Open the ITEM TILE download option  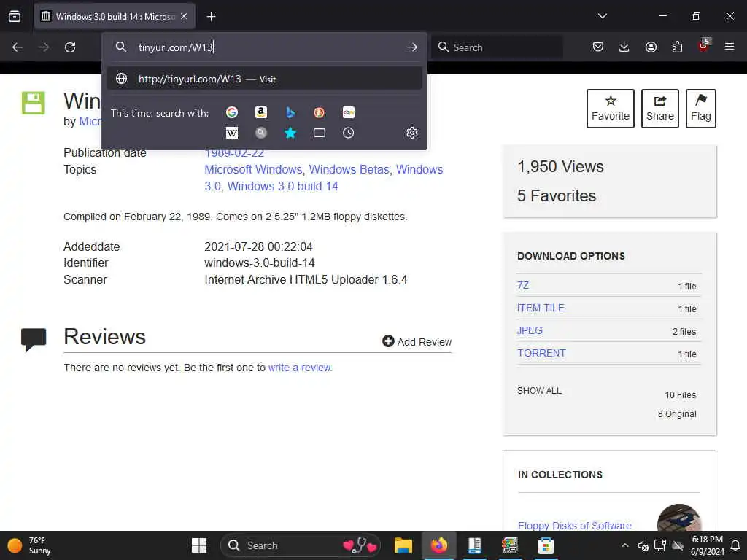[x=541, y=308]
